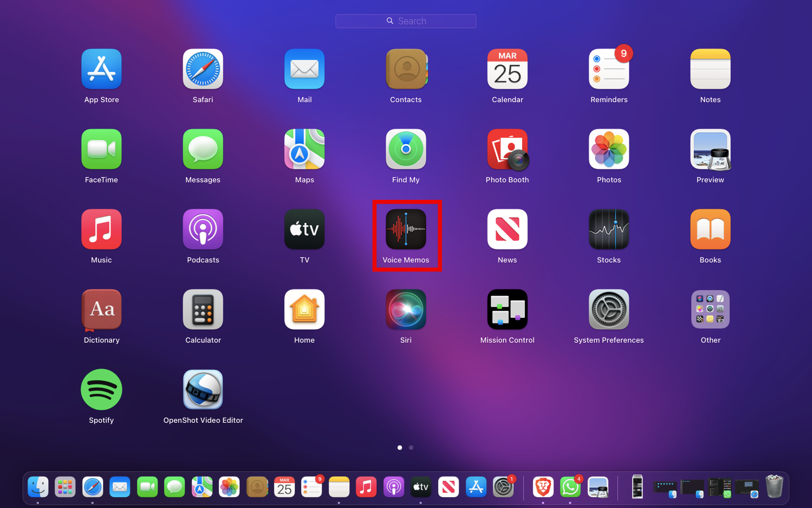Open Messages in the Launchpad grid
The image size is (812, 508).
pos(203,150)
